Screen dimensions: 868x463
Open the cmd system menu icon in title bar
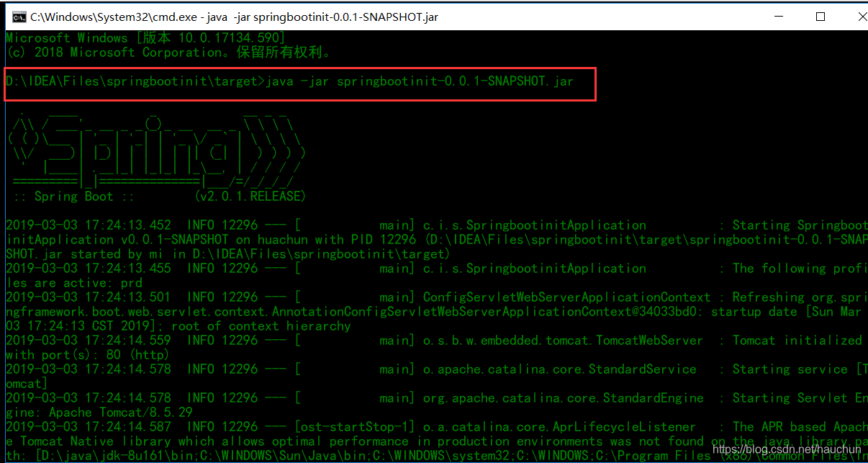(19, 17)
